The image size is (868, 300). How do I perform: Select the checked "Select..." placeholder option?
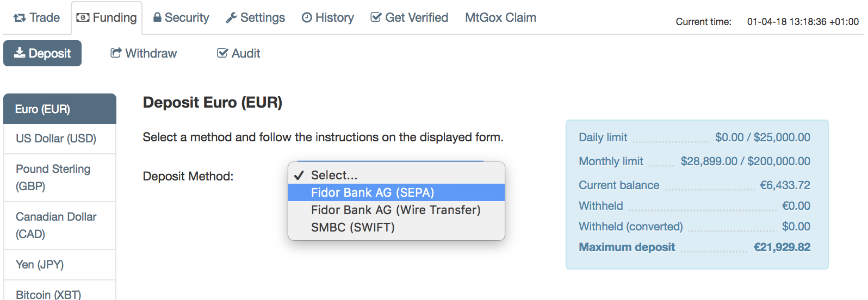[334, 175]
